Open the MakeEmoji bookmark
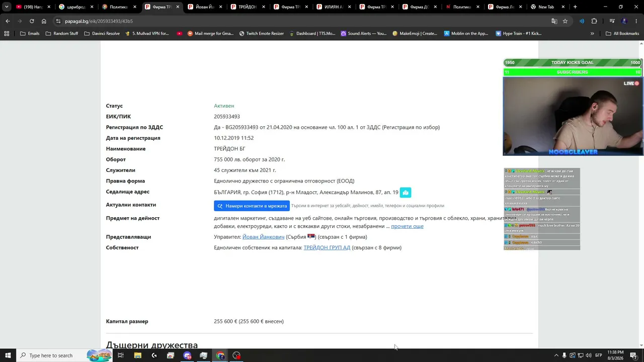644x362 pixels. pos(415,34)
